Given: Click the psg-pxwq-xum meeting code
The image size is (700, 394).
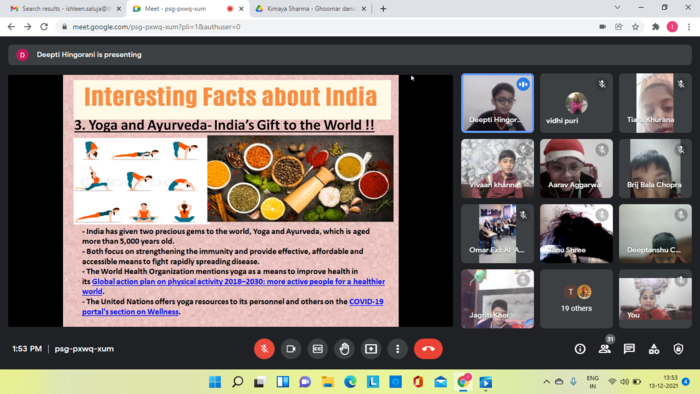Looking at the screenshot, I should [84, 349].
